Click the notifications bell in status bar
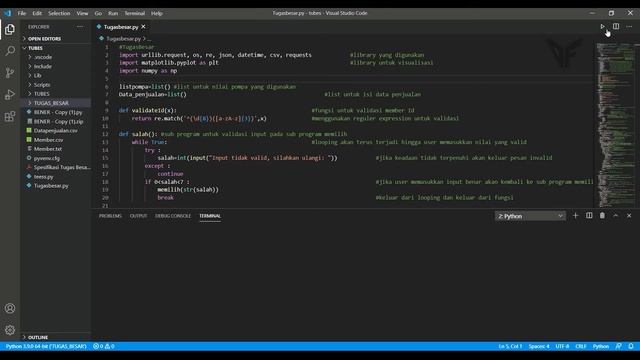The image size is (640, 360). 631,346
